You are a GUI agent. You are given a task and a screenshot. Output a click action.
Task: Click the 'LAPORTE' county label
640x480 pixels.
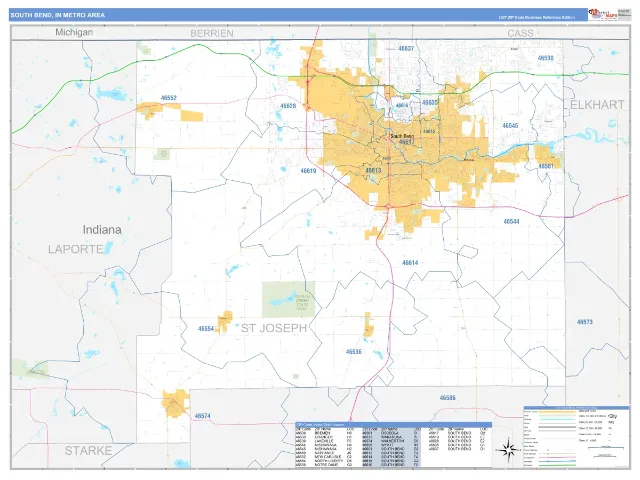tap(76, 249)
